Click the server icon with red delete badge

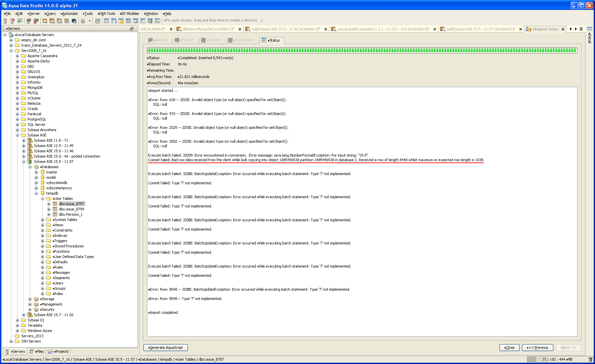(13, 21)
